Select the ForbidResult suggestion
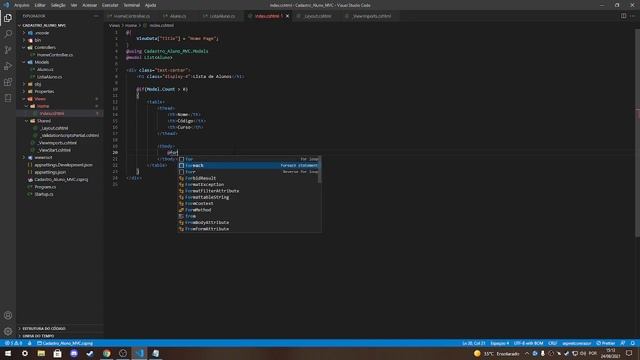Screen dimensions: 640x360 (248, 178)
